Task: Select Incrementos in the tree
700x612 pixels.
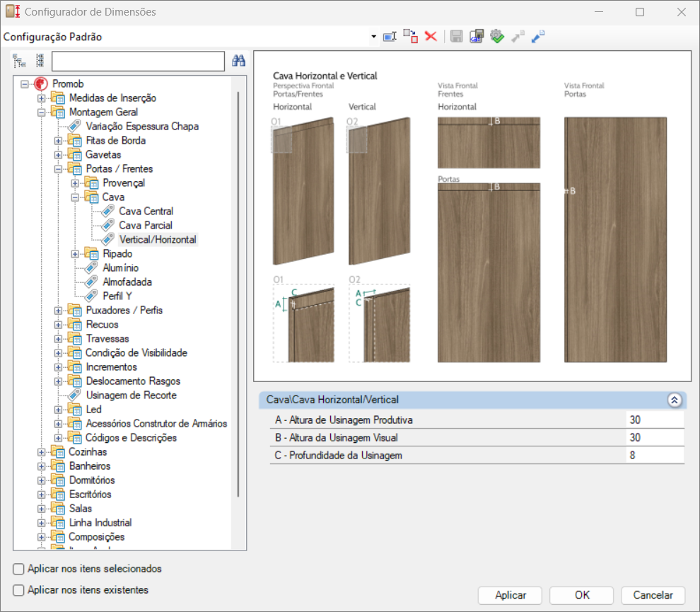Action: point(111,366)
